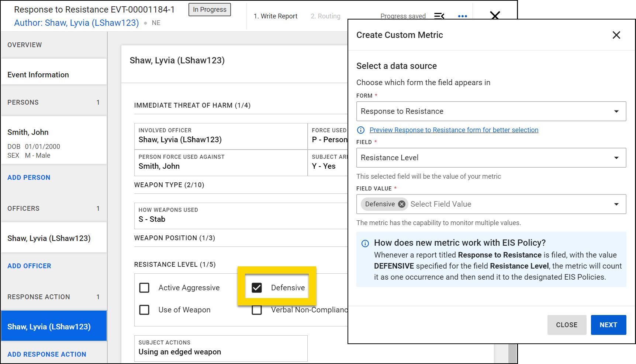This screenshot has height=364, width=636.
Task: Click the info icon beside the preview link
Action: point(361,130)
